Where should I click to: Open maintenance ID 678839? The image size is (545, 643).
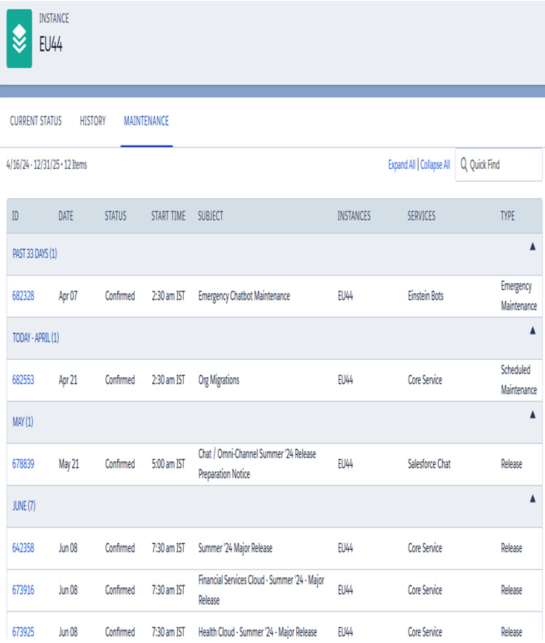pyautogui.click(x=23, y=464)
